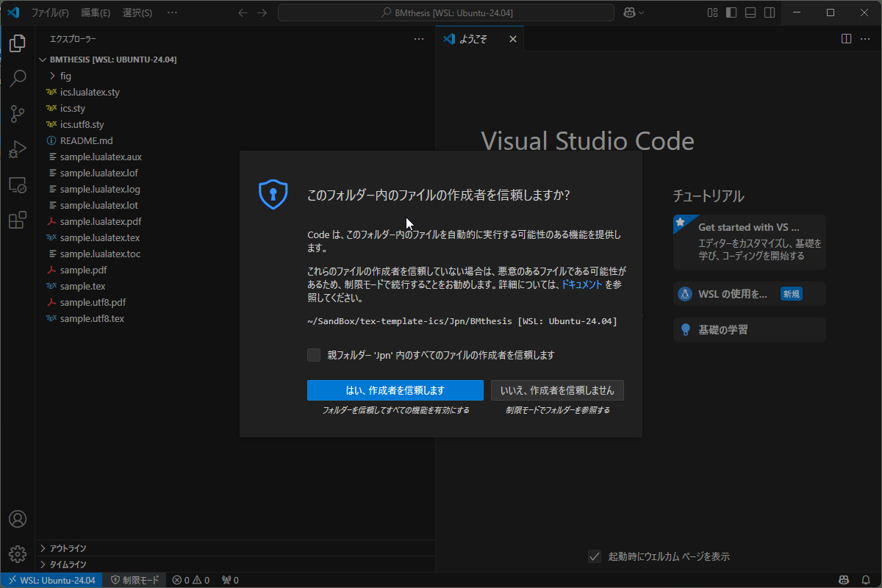Open the notifications bell in status bar
Image resolution: width=882 pixels, height=588 pixels.
point(866,581)
